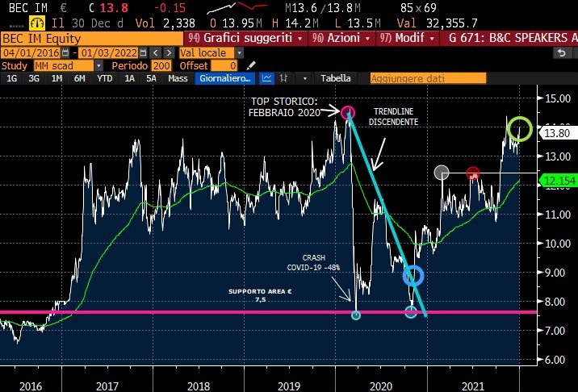This screenshot has width=578, height=392.
Task: Click the Val locale field
Action: (207, 52)
